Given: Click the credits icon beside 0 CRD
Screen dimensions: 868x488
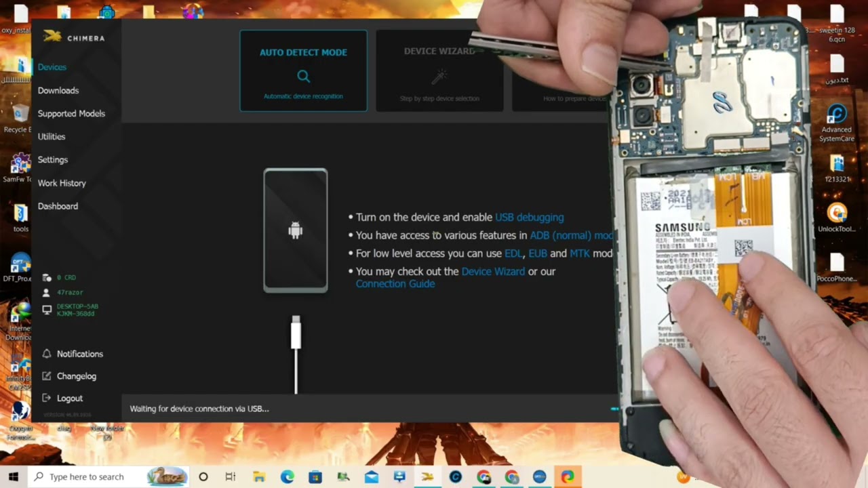Looking at the screenshot, I should point(47,278).
